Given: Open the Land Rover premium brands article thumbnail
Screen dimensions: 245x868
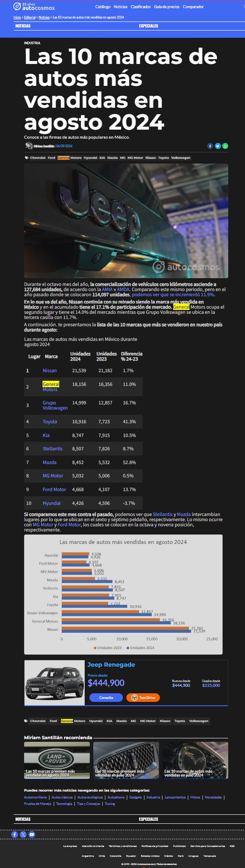Looking at the screenshot, I should (57, 760).
